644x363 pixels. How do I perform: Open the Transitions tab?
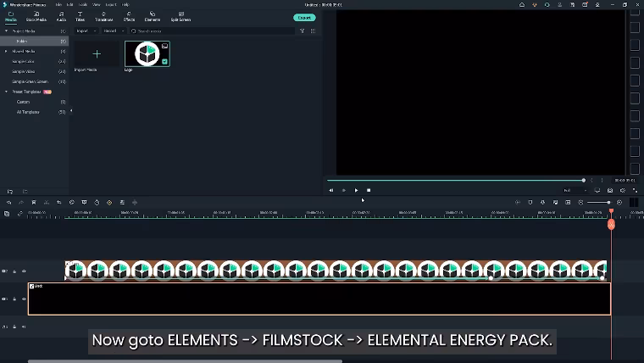104,16
